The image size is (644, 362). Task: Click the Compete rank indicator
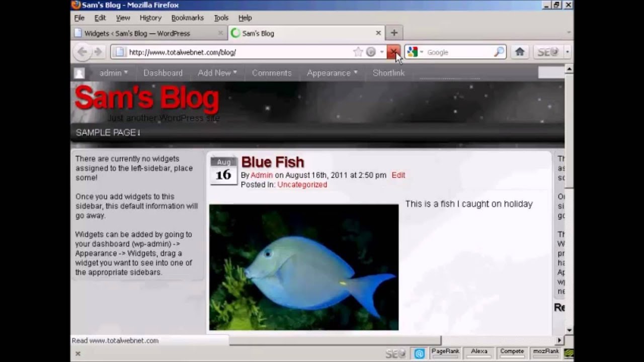click(x=512, y=353)
